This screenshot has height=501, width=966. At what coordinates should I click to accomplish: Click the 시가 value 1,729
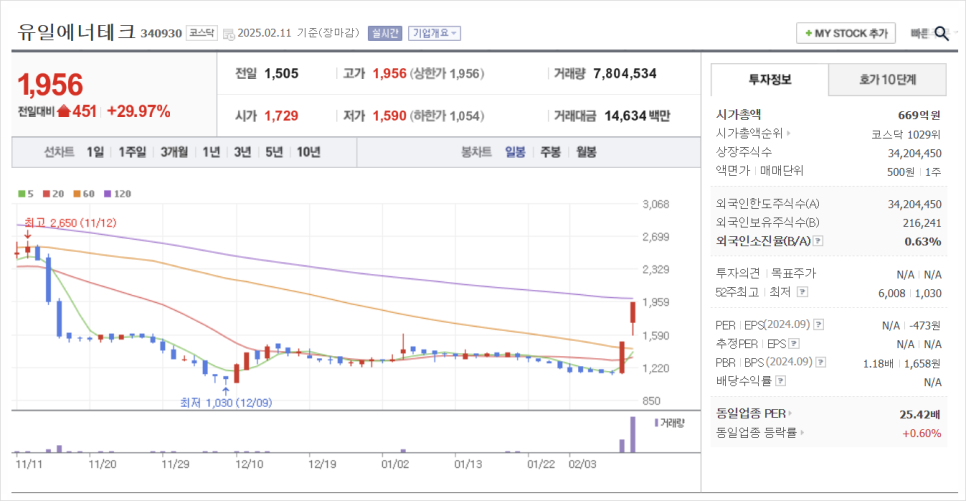point(282,116)
